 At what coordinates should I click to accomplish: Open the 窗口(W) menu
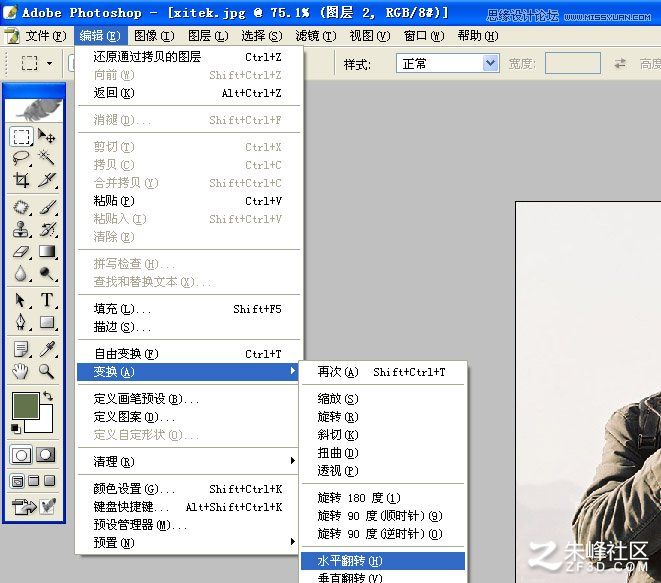point(424,36)
